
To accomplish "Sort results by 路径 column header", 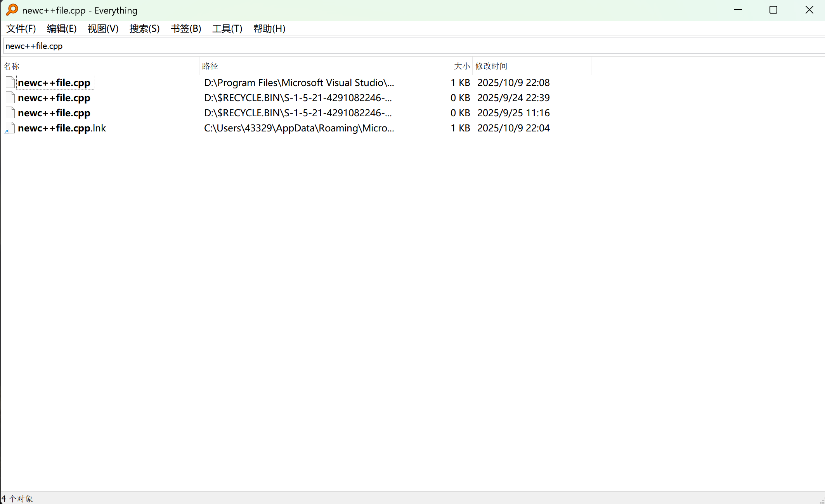I will point(298,66).
